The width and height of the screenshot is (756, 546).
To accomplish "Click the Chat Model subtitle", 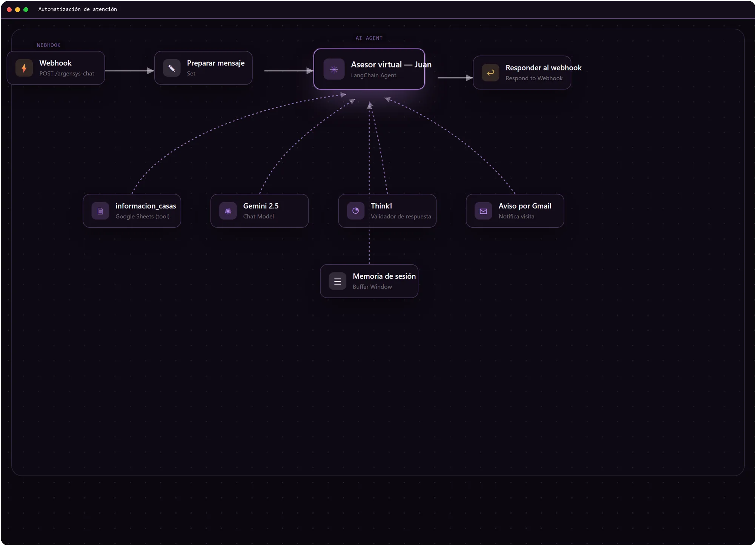I will (x=258, y=216).
